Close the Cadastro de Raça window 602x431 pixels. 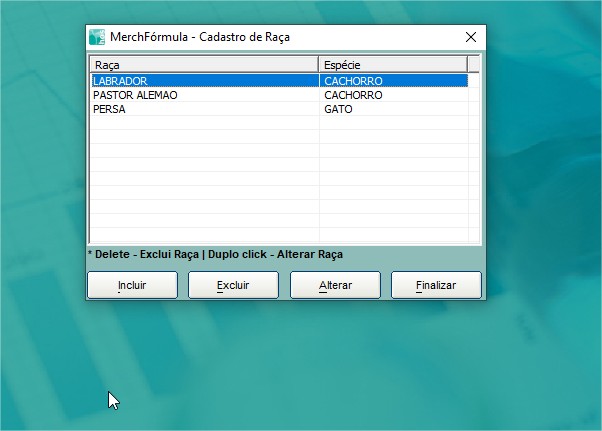[471, 37]
